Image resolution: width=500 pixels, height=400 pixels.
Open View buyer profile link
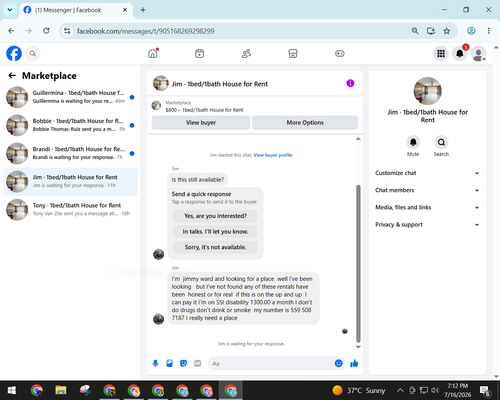pyautogui.click(x=273, y=155)
